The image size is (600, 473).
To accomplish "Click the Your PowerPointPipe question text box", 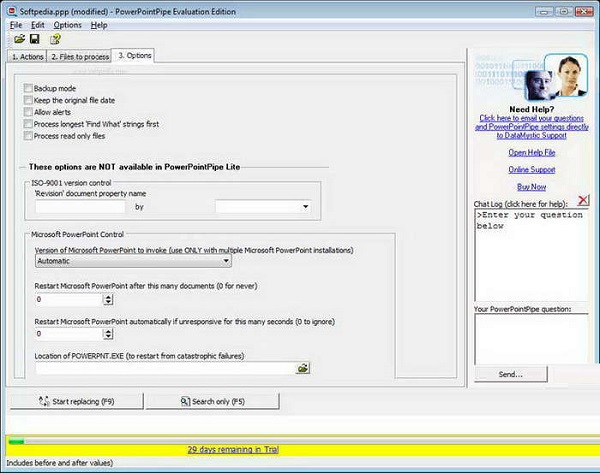I will 532,339.
